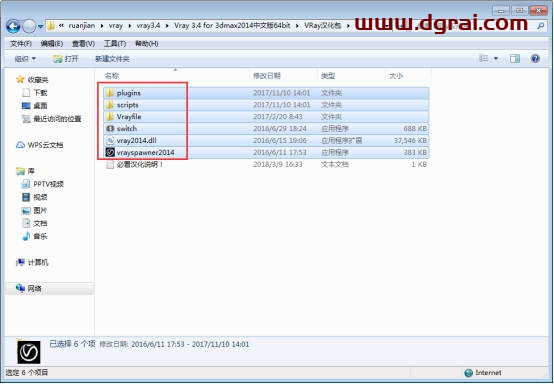
Task: Open 桌面 in the sidebar
Action: (40, 106)
